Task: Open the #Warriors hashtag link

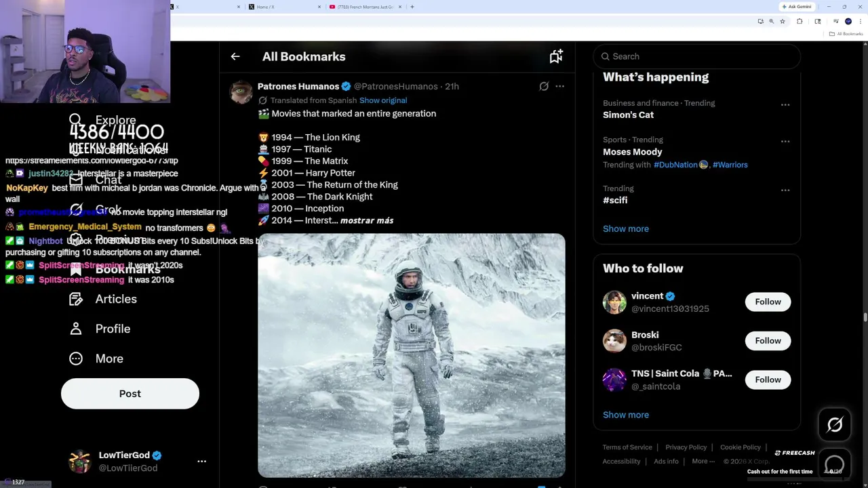Action: pyautogui.click(x=730, y=165)
